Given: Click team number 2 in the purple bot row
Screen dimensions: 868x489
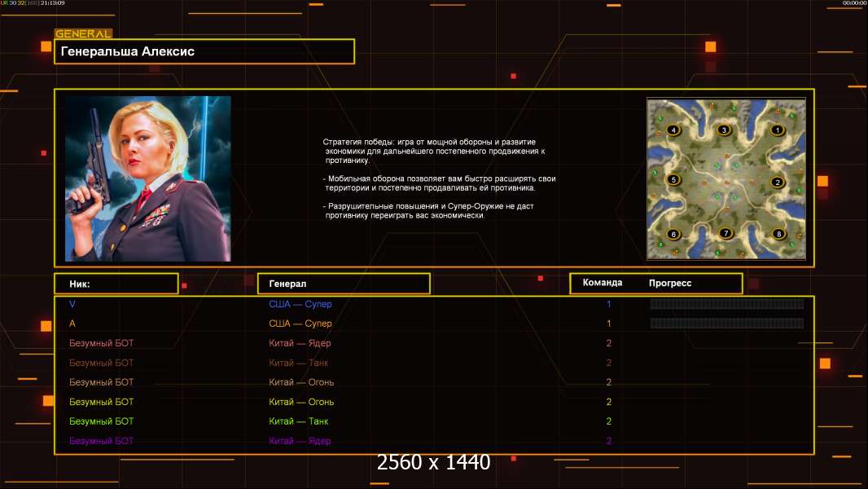Looking at the screenshot, I should [608, 441].
